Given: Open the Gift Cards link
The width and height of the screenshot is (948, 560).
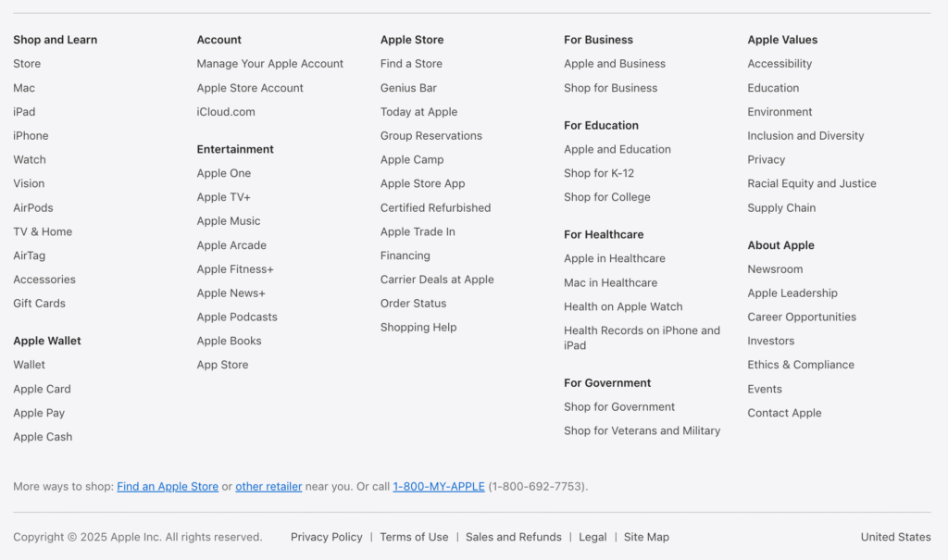Looking at the screenshot, I should coord(39,303).
